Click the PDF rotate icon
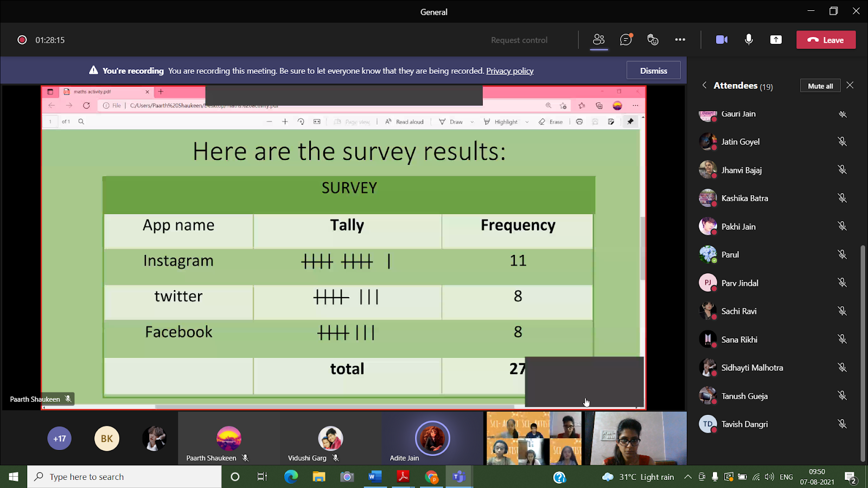The height and width of the screenshot is (488, 868). tap(301, 121)
